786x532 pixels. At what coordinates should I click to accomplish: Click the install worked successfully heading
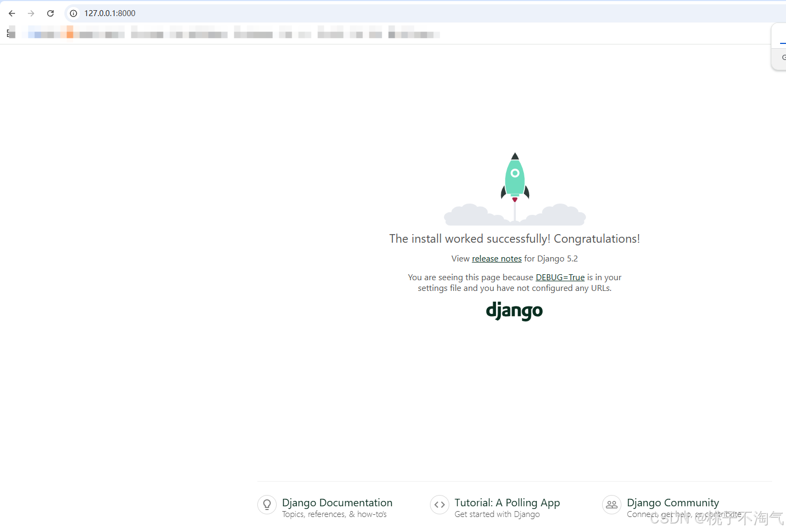click(x=515, y=239)
